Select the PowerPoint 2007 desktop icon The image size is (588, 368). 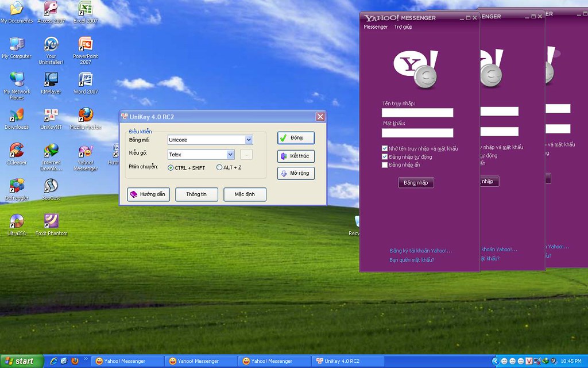pos(86,51)
